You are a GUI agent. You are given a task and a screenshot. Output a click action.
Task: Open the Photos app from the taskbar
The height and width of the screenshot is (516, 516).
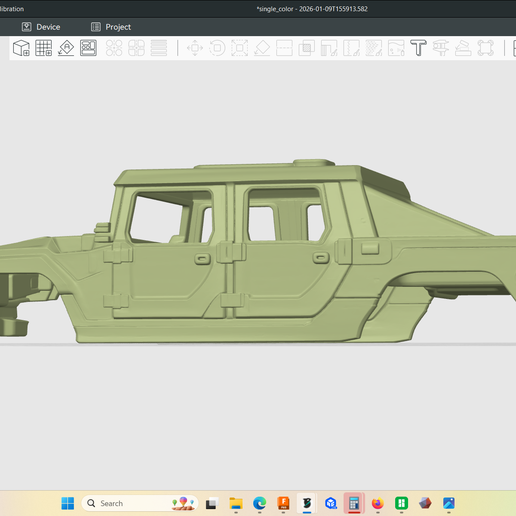[x=449, y=503]
